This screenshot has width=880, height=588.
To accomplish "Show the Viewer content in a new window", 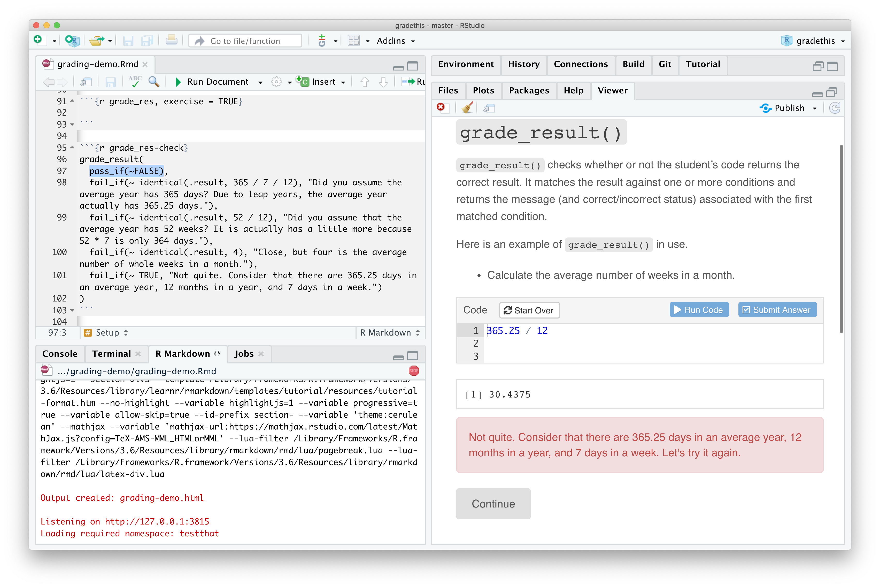I will tap(489, 108).
